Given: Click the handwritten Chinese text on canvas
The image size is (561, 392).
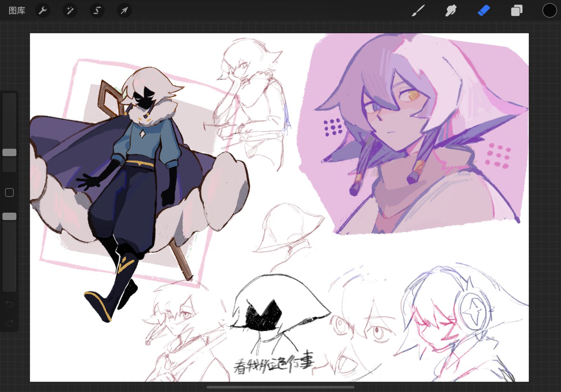Looking at the screenshot, I should tap(274, 362).
